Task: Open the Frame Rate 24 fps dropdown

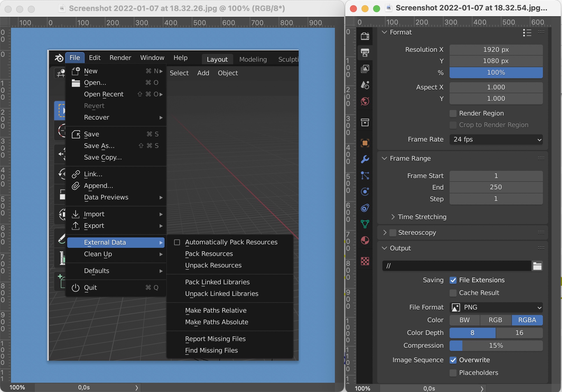Action: [496, 140]
